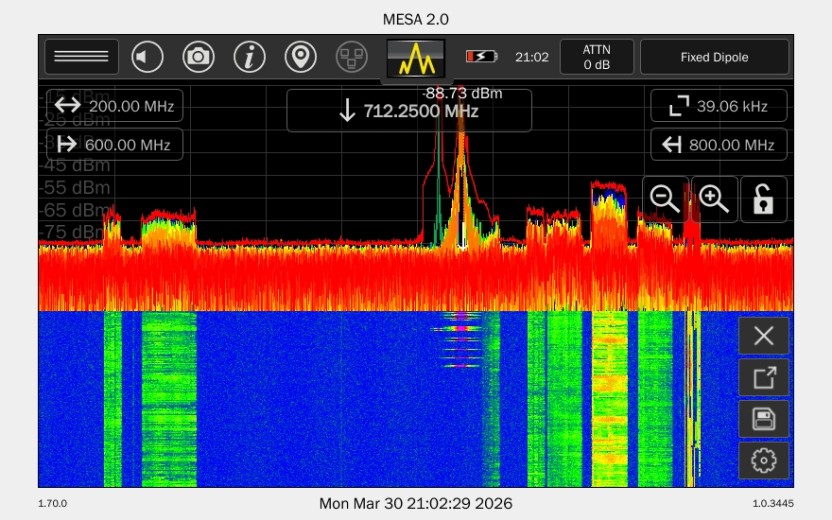Screen dimensions: 832x520
Task: Save the trace with floppy disk icon
Action: (763, 419)
